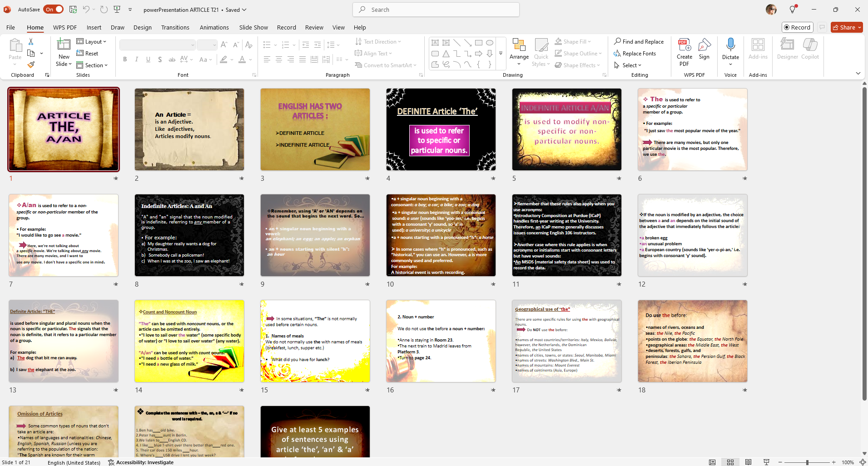
Task: Click the Share button
Action: pyautogui.click(x=847, y=27)
